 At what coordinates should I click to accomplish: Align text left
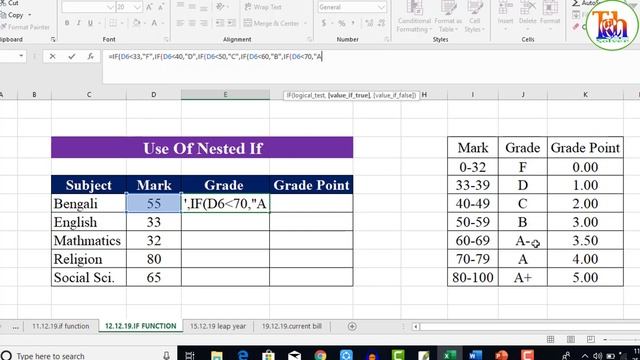180,23
